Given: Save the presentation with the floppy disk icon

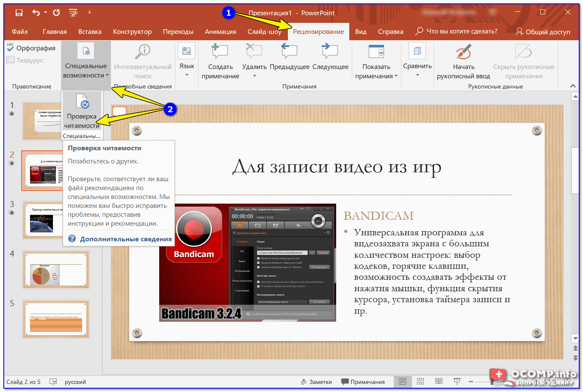Looking at the screenshot, I should click(19, 13).
